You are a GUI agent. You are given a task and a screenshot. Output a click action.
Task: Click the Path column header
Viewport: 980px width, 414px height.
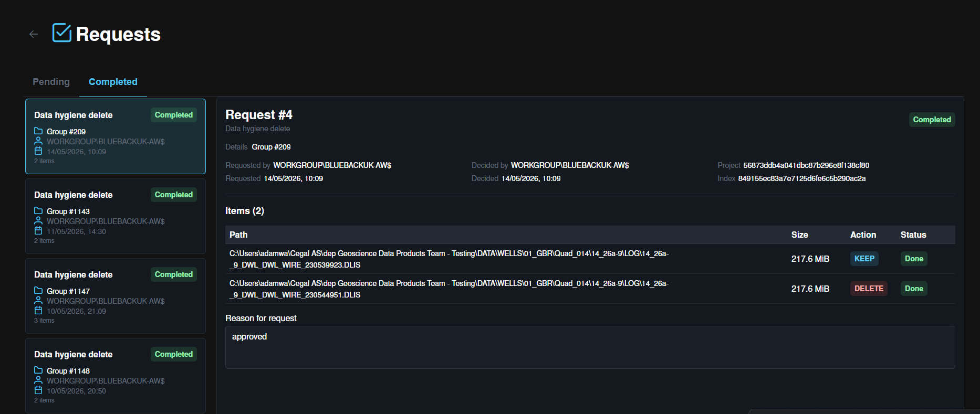click(238, 235)
